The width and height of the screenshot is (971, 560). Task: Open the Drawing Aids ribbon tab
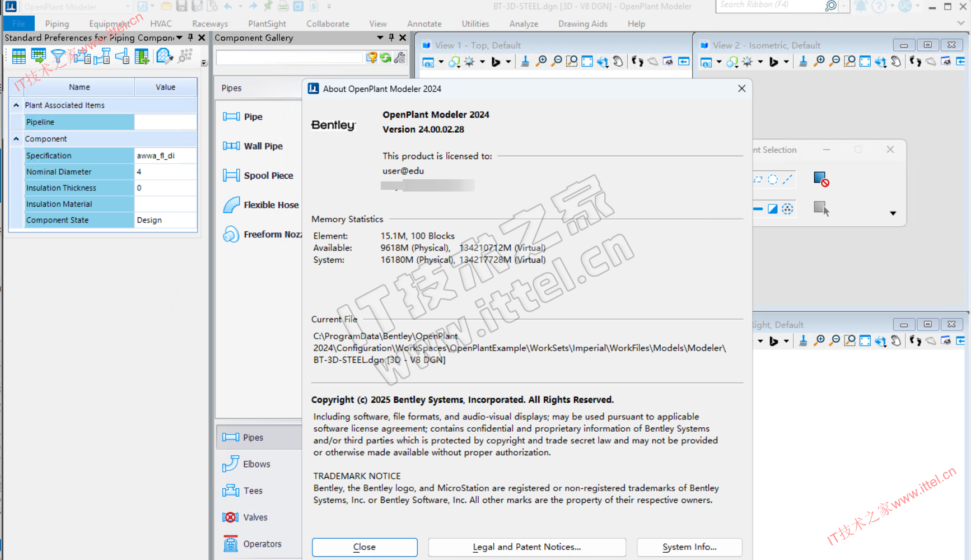(582, 24)
